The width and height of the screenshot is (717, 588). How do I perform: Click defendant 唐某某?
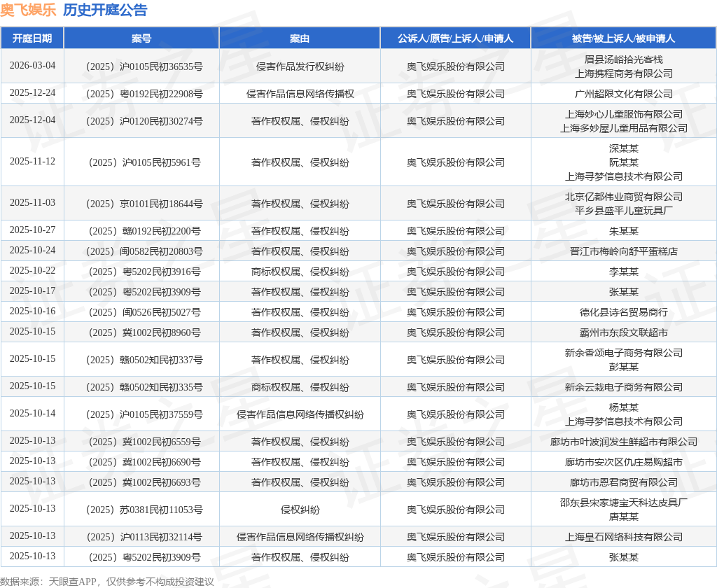[x=624, y=517]
